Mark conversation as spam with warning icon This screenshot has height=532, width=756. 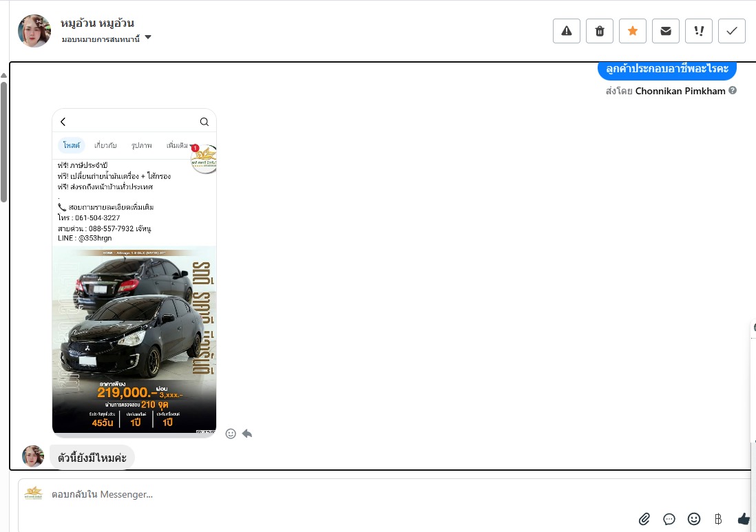coord(567,31)
